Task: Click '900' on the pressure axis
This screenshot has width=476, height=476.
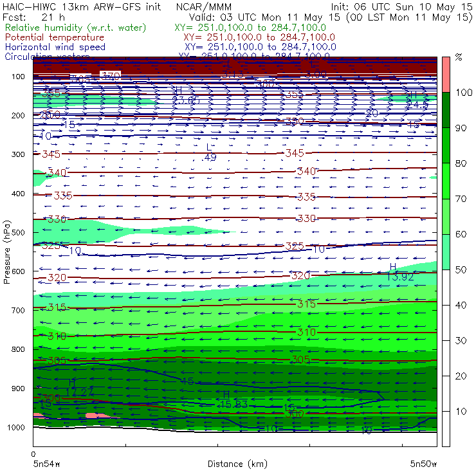Action: pos(18,389)
